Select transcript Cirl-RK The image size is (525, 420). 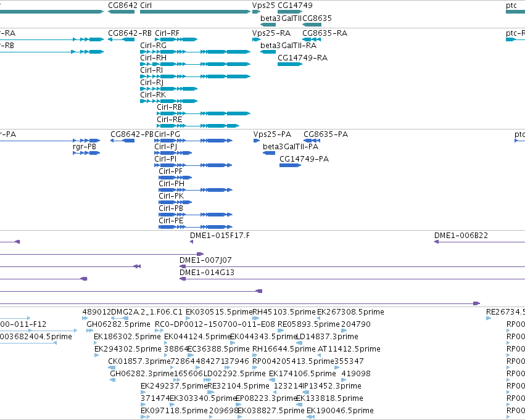tap(169, 101)
